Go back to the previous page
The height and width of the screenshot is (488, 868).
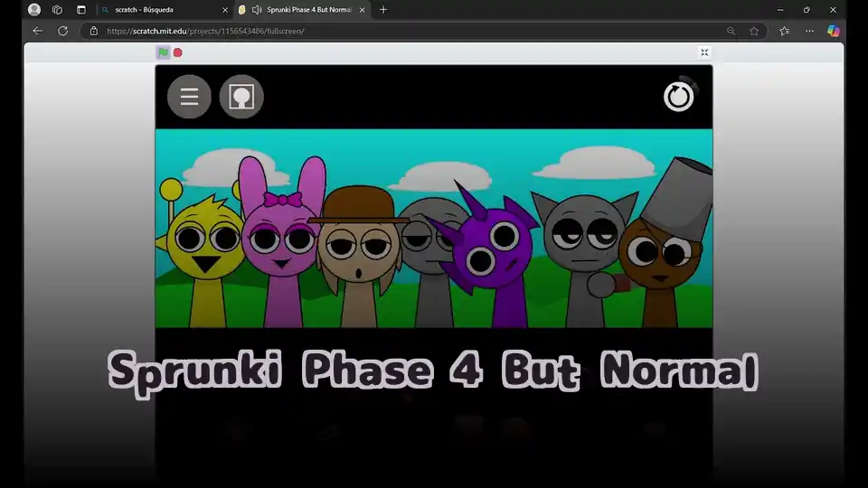click(38, 31)
